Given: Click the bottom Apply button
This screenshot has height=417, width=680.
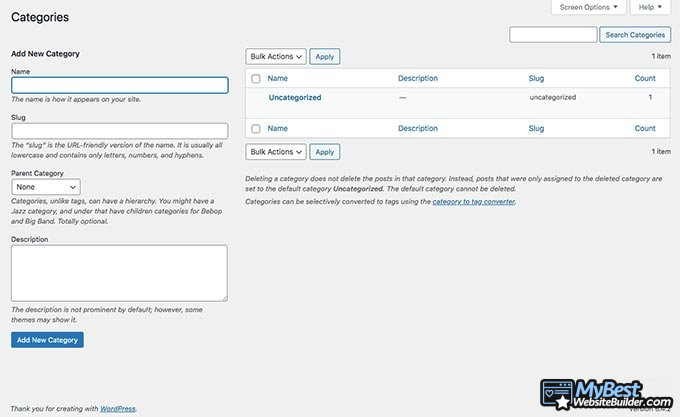Looking at the screenshot, I should (324, 152).
